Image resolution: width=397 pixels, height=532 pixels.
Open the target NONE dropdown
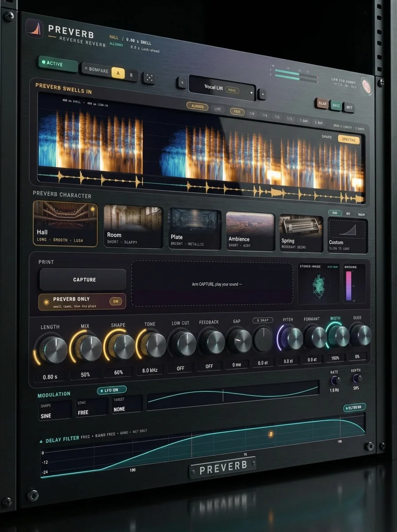127,405
